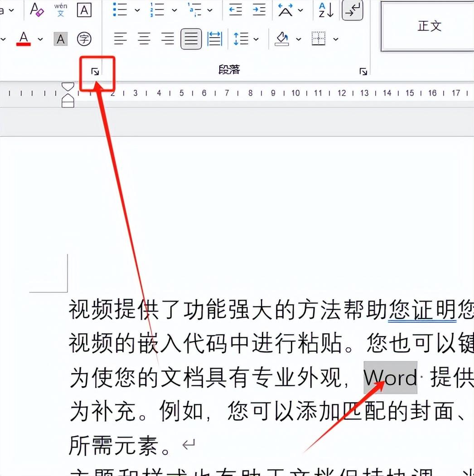
Task: Click the 段落 group label
Action: click(x=229, y=69)
